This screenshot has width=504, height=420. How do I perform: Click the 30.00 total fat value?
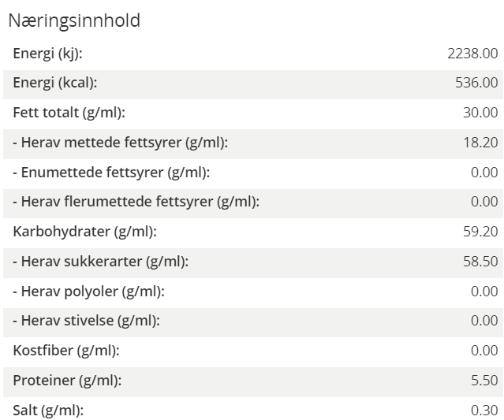pyautogui.click(x=480, y=113)
